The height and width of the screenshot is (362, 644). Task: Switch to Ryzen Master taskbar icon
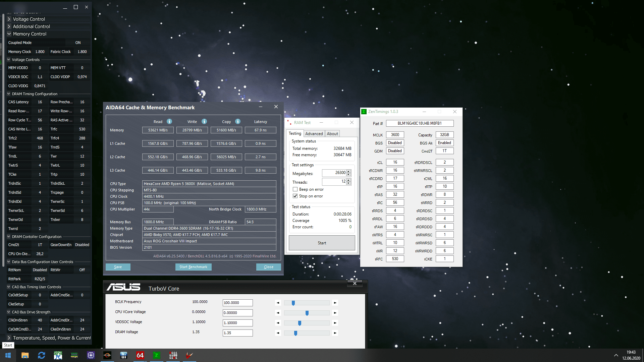[x=107, y=355]
